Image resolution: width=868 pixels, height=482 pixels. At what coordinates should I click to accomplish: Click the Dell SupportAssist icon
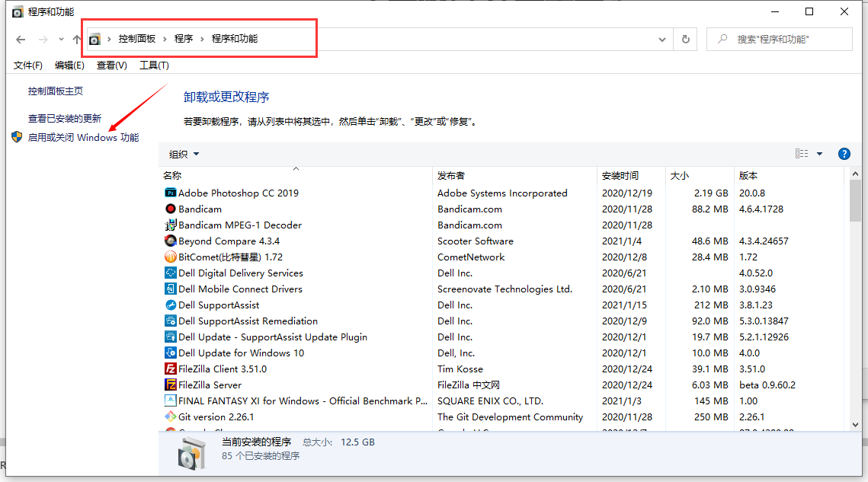point(171,305)
